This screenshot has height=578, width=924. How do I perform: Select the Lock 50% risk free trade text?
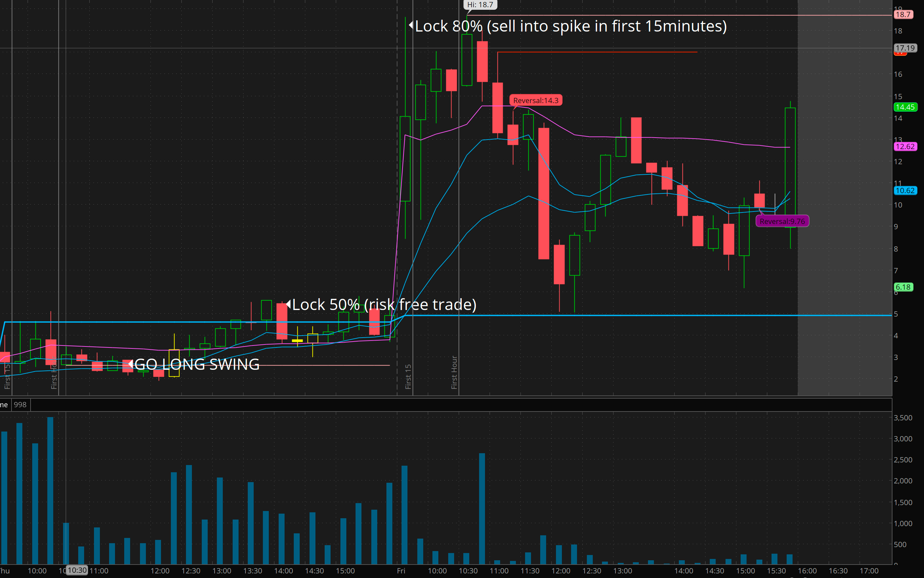(x=384, y=305)
